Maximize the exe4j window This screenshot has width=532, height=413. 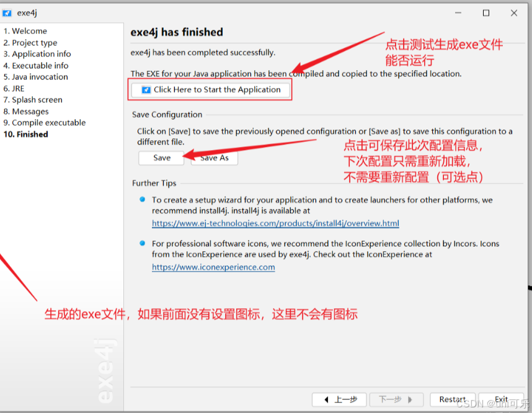point(486,13)
